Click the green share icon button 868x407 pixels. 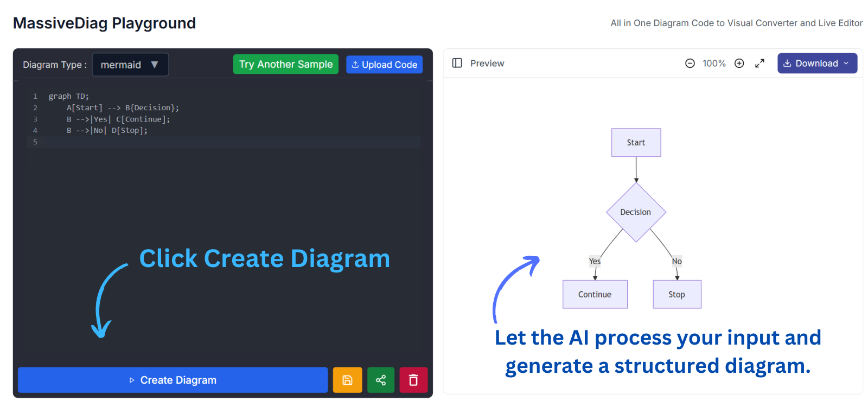pos(381,380)
